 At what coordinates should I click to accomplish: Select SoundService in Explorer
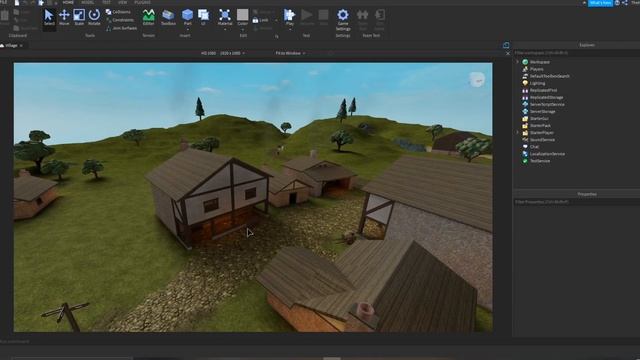click(542, 140)
